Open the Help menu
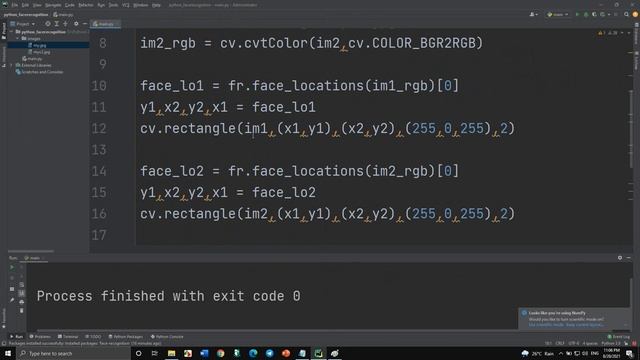 (x=156, y=5)
